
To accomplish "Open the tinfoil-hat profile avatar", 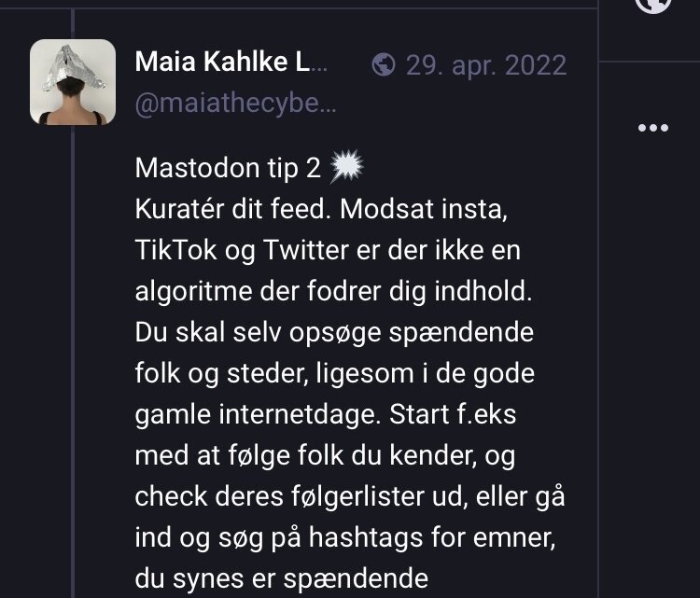I will pyautogui.click(x=73, y=83).
